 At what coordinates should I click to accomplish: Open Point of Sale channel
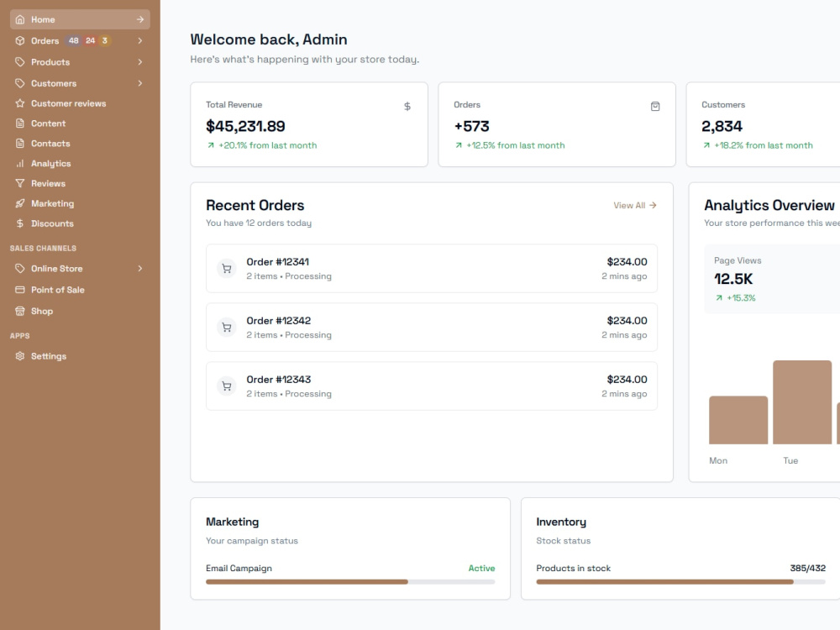pos(80,290)
